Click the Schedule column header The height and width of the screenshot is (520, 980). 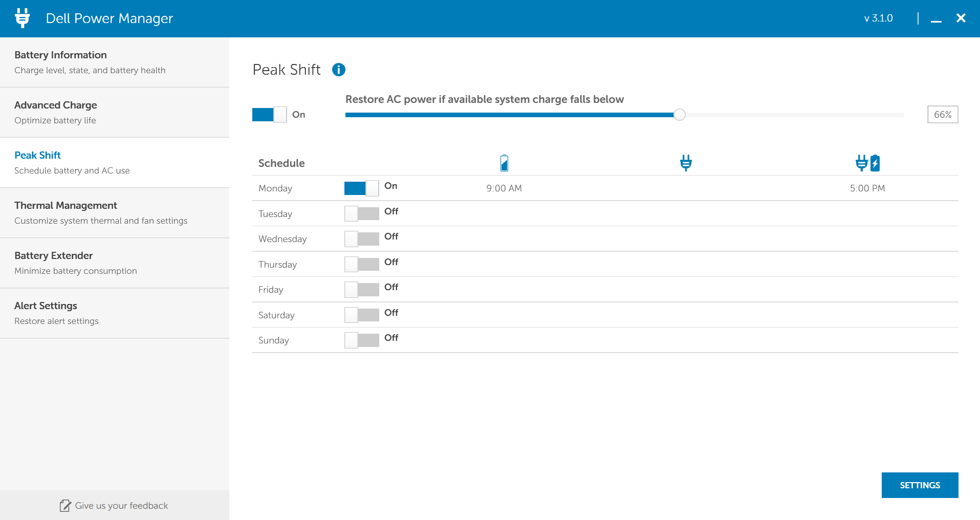281,163
